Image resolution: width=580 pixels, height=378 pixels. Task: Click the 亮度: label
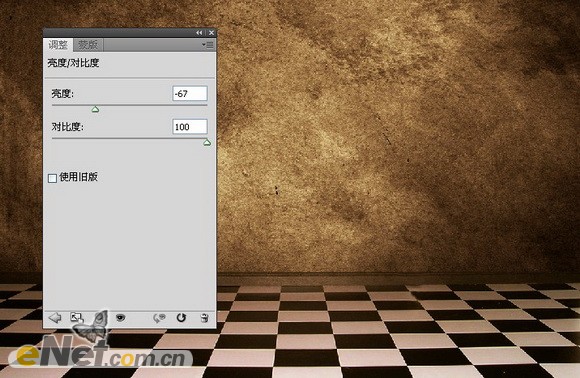(63, 94)
